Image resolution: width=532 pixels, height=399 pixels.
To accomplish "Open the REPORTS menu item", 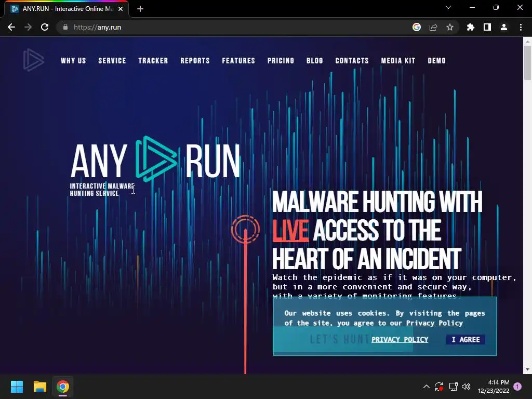I will [x=195, y=61].
